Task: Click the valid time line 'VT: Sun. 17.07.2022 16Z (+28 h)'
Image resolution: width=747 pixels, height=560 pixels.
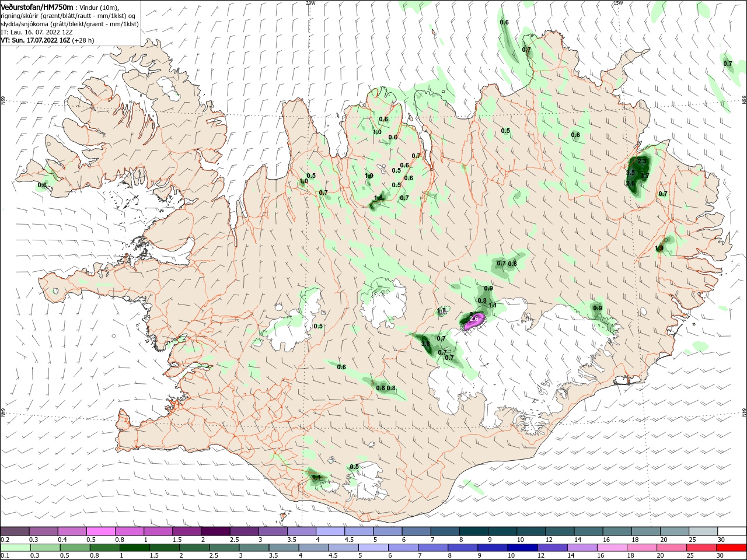Action: click(47, 40)
